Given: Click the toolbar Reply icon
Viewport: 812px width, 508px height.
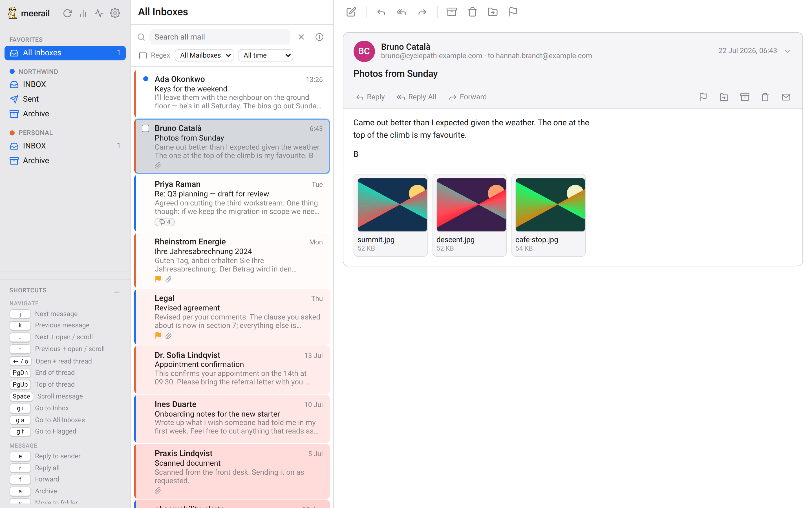Looking at the screenshot, I should (x=381, y=12).
